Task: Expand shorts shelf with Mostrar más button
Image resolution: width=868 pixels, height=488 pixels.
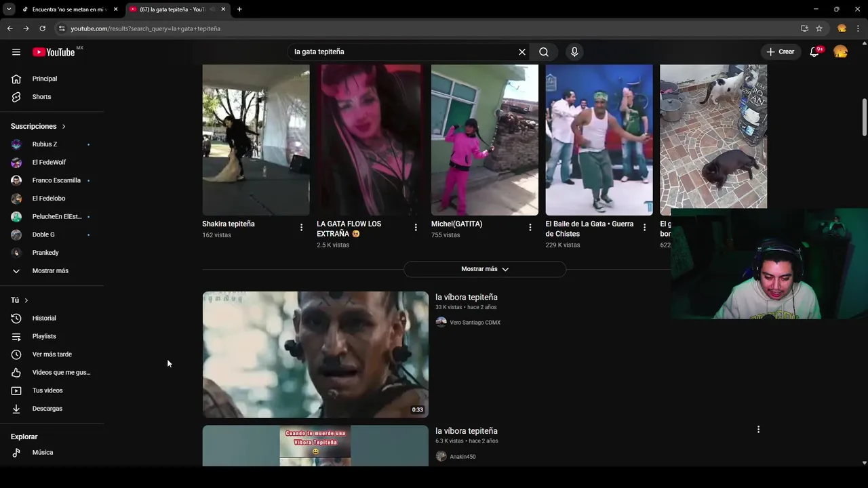Action: tap(485, 269)
